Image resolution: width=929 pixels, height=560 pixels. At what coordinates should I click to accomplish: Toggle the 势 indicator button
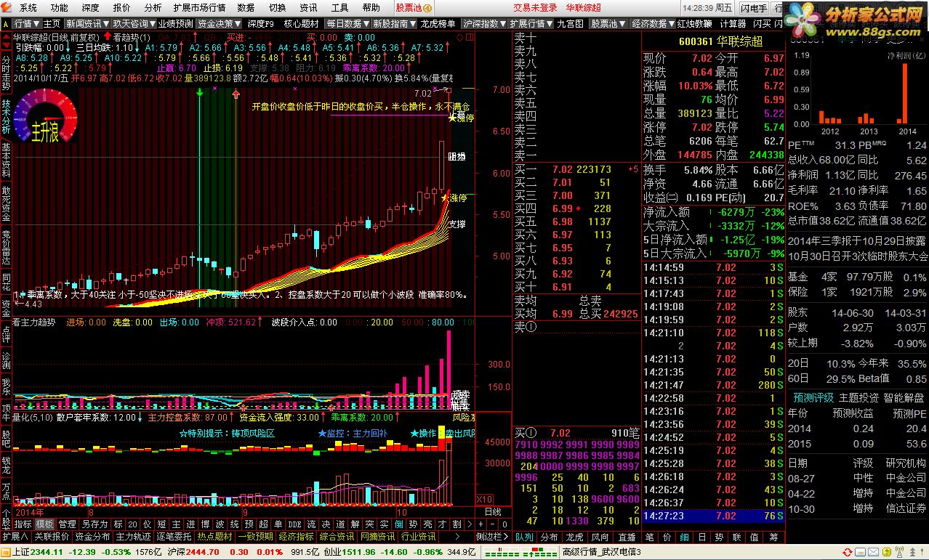click(413, 524)
